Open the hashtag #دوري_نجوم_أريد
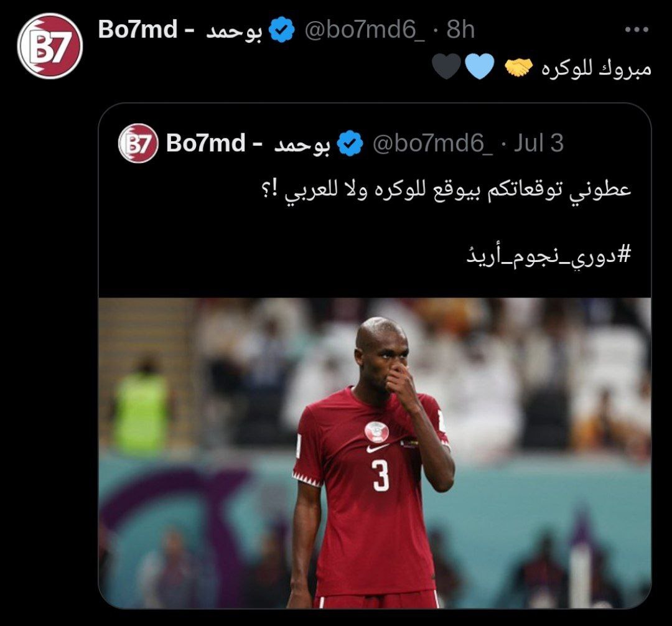The width and height of the screenshot is (672, 626). [x=549, y=255]
